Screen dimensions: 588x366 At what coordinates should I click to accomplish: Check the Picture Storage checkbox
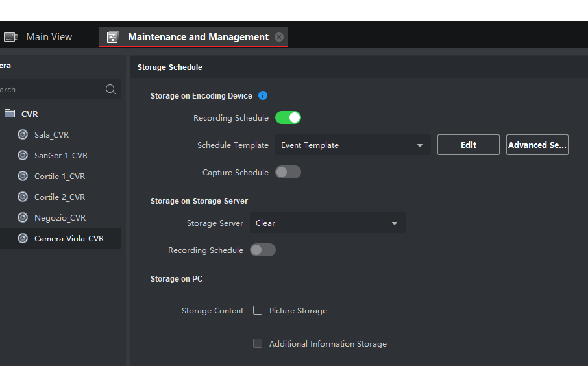tap(258, 310)
